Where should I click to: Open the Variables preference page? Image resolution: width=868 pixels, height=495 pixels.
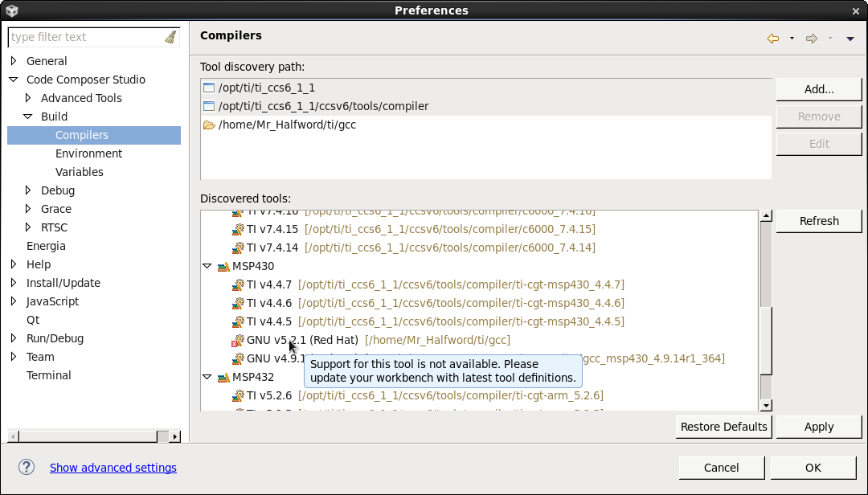pyautogui.click(x=79, y=172)
